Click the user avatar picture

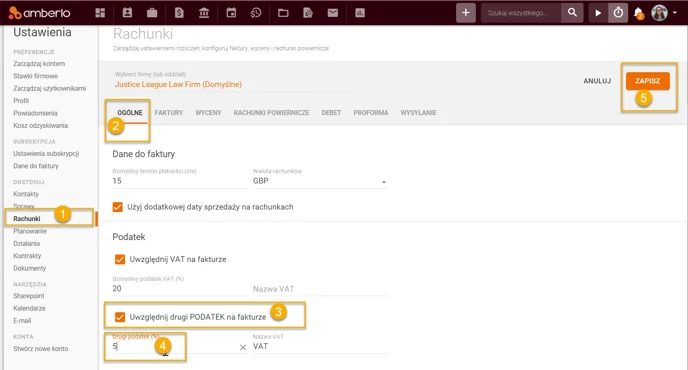pos(659,13)
